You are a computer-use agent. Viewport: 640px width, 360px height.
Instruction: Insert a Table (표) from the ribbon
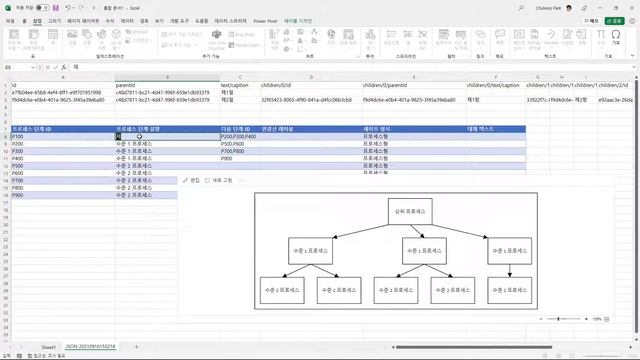tap(53, 38)
